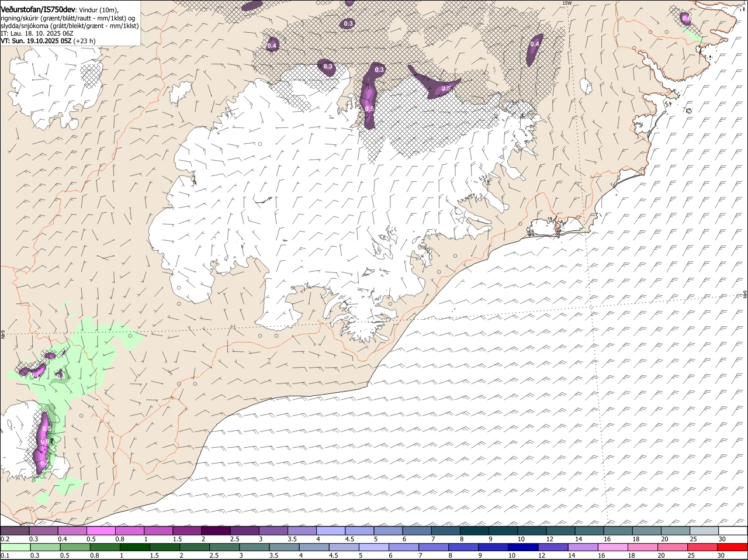The height and width of the screenshot is (560, 748).
Task: Pick the 3 mm swatch in the rain legend
Action: tap(254, 547)
